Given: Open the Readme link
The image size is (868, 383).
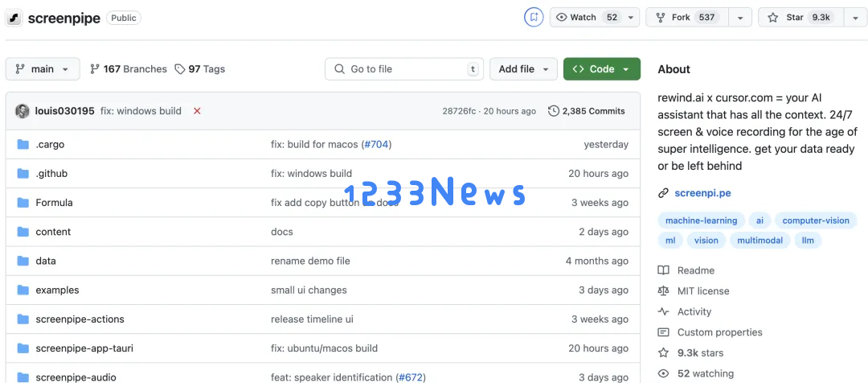Looking at the screenshot, I should click(686, 270).
